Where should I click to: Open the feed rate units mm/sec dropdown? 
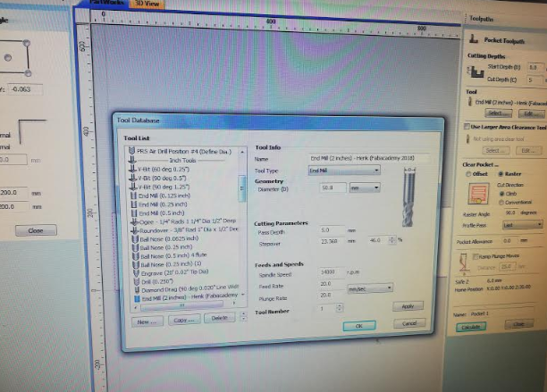pyautogui.click(x=370, y=288)
